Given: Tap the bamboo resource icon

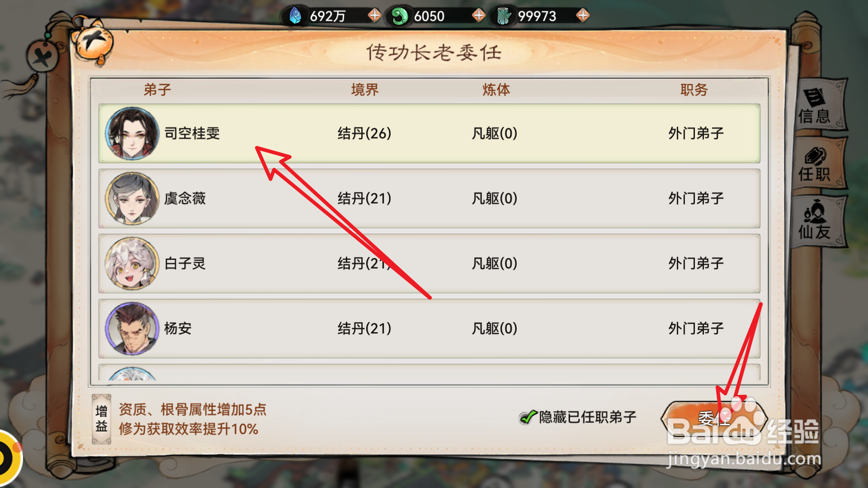Looking at the screenshot, I should pos(504,16).
